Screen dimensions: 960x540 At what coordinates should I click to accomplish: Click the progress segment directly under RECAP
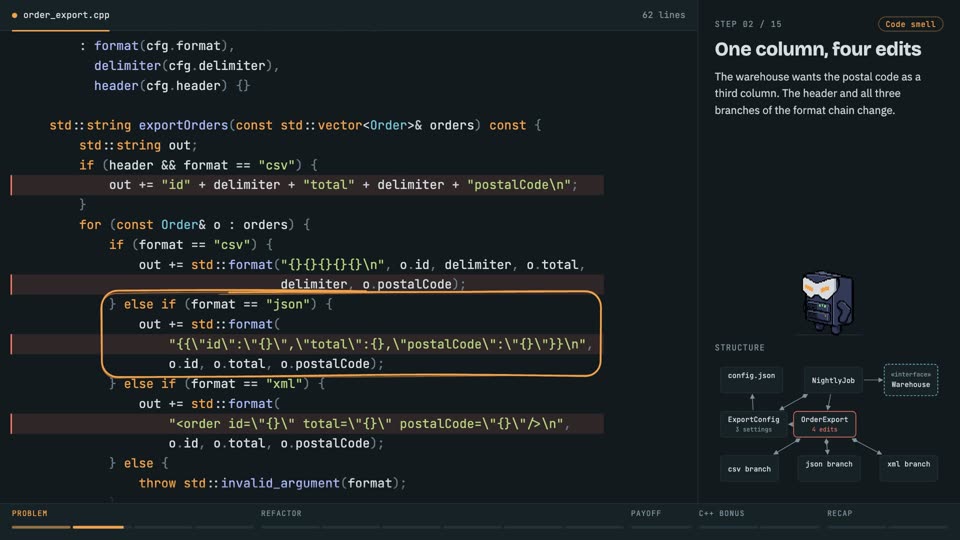pyautogui.click(x=856, y=527)
